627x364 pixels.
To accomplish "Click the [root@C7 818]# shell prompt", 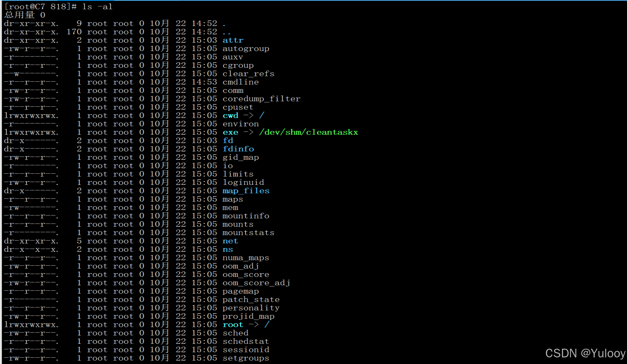I will pyautogui.click(x=40, y=7).
